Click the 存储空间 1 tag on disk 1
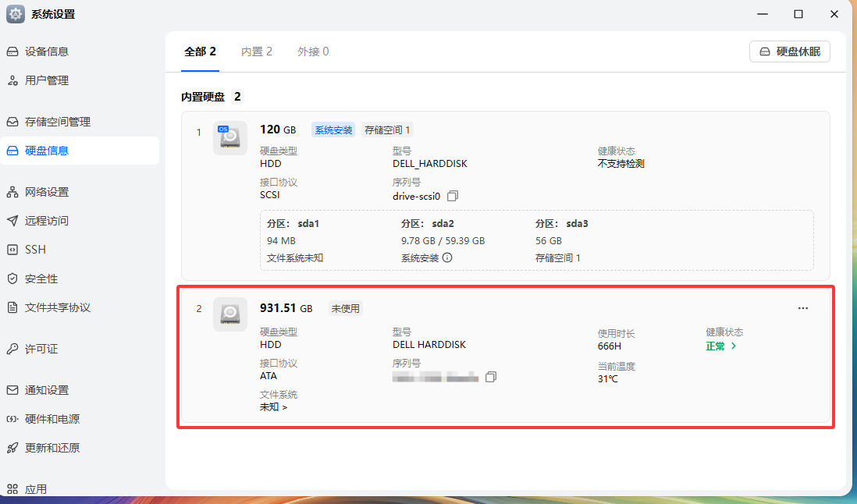Viewport: 857px width, 504px height. (388, 130)
